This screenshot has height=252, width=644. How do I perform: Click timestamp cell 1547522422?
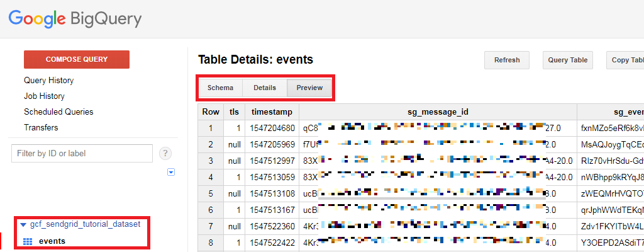(x=272, y=243)
